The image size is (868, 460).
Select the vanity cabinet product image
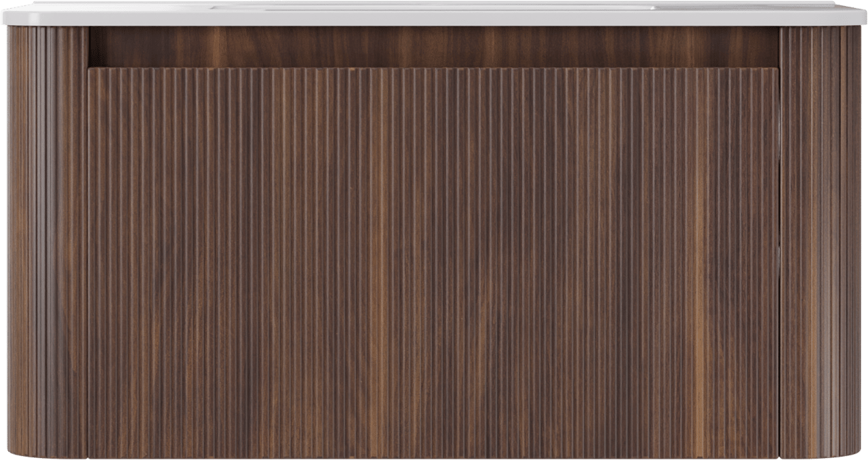[434, 230]
